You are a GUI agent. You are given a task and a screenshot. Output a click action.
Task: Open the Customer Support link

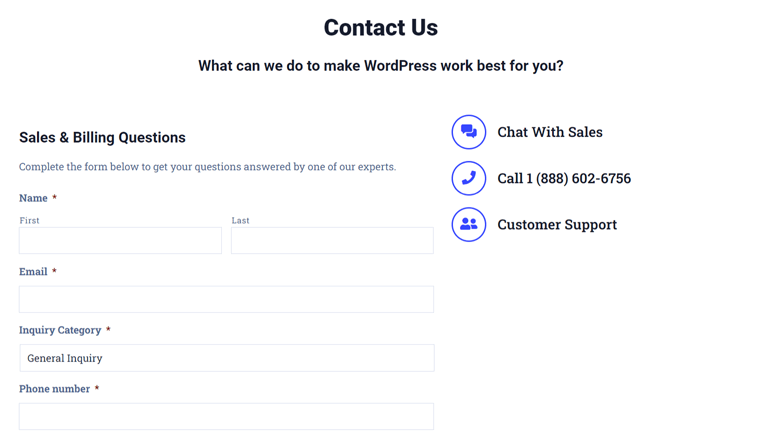[557, 225]
